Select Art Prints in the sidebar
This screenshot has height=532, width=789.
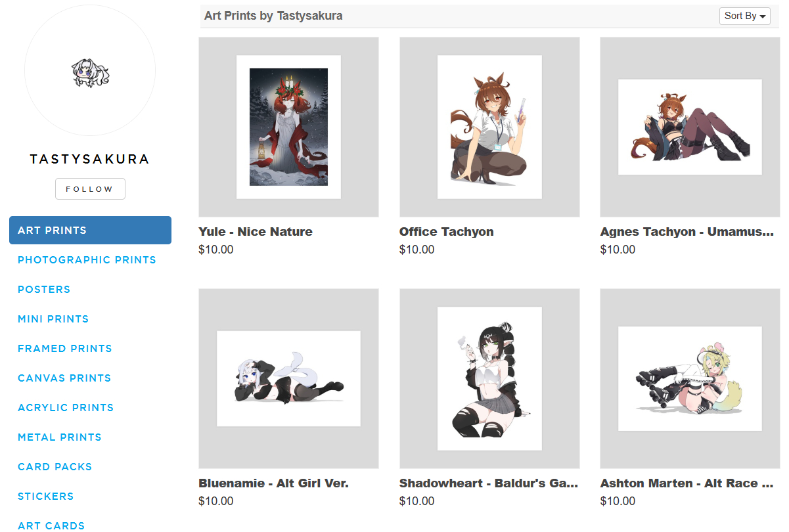click(90, 231)
